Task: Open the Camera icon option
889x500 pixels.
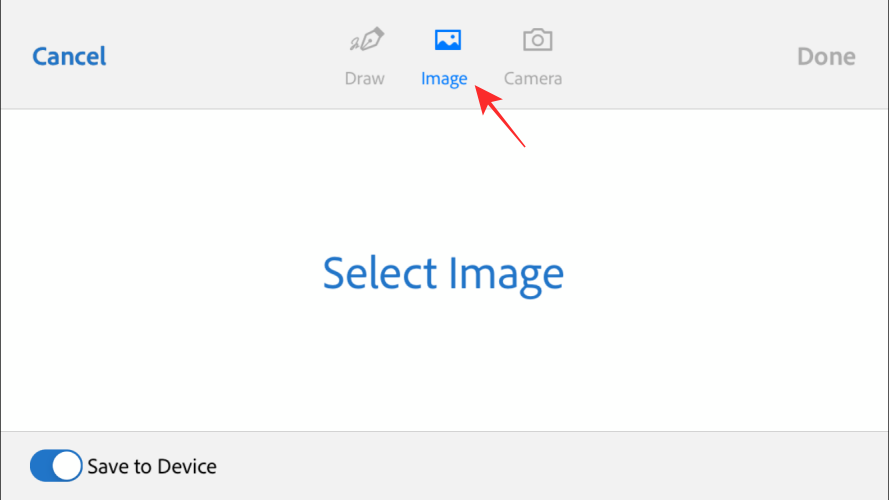Action: coord(537,40)
